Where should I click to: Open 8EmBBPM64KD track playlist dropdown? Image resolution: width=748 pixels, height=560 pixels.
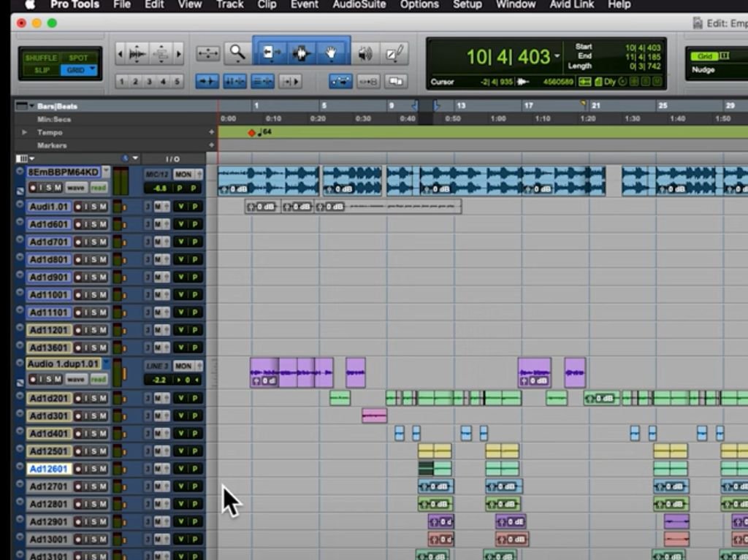[106, 172]
